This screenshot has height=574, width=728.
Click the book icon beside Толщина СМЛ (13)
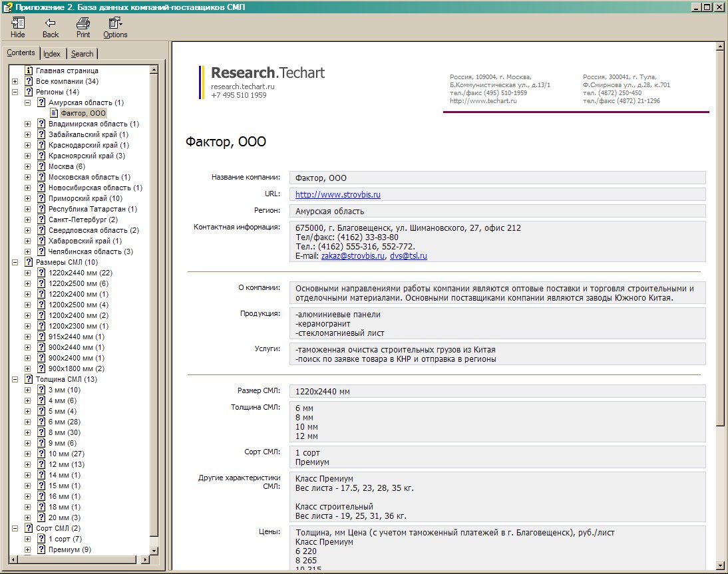(x=29, y=379)
